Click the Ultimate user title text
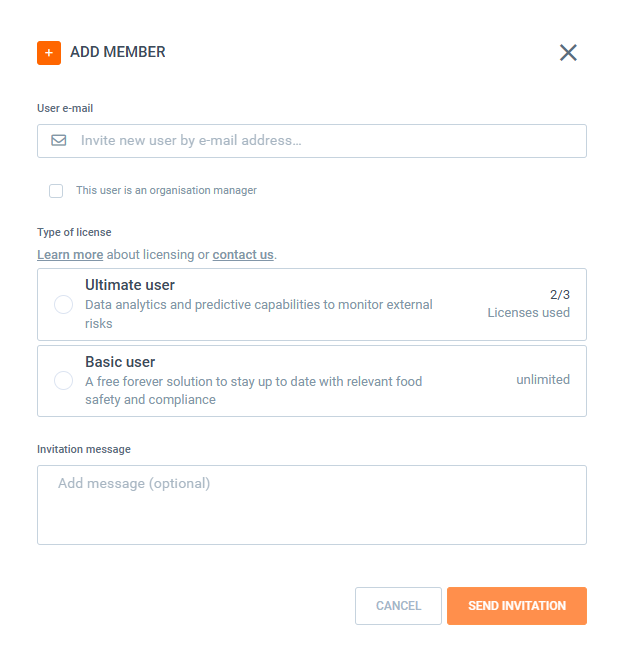Image resolution: width=627 pixels, height=663 pixels. [130, 285]
